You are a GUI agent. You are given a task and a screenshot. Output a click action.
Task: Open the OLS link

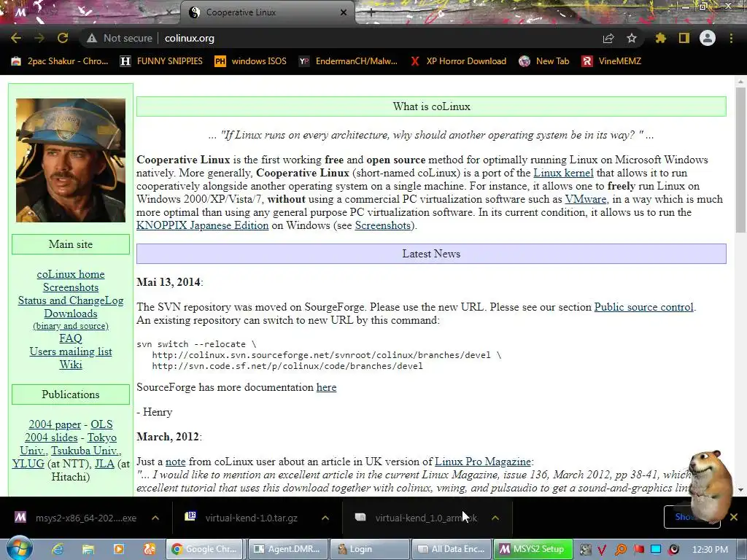(101, 424)
